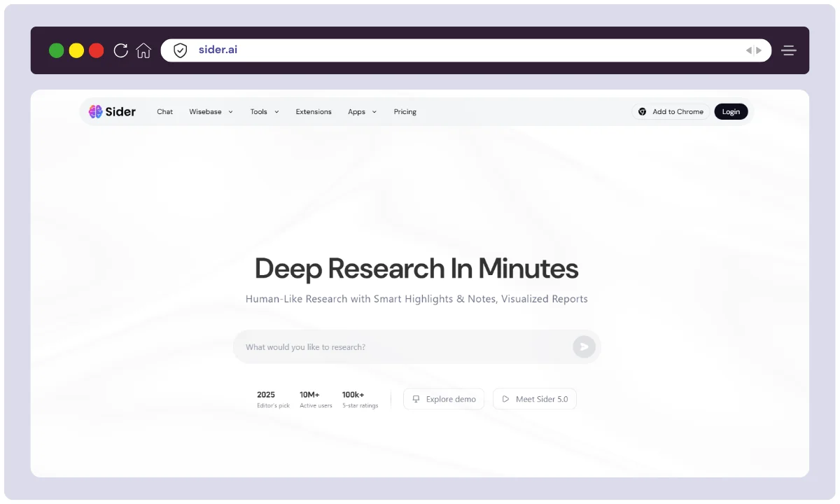Go to Chat in the navigation bar

pyautogui.click(x=164, y=112)
